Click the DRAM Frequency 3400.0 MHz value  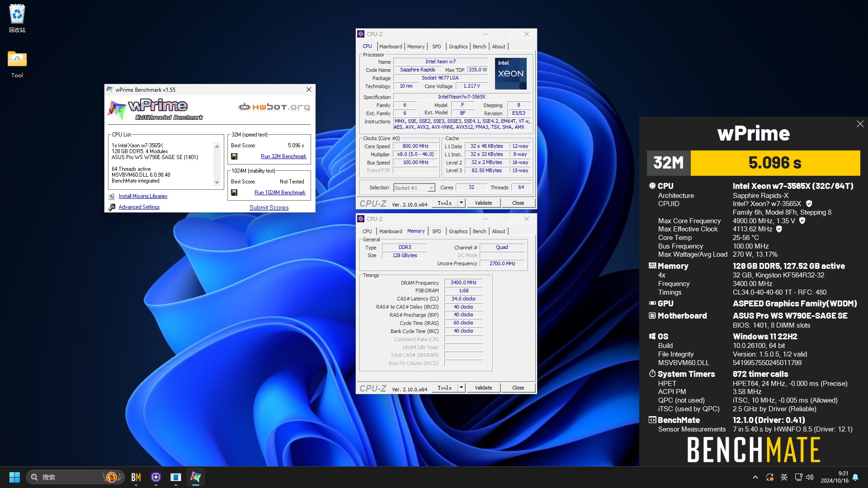(463, 282)
